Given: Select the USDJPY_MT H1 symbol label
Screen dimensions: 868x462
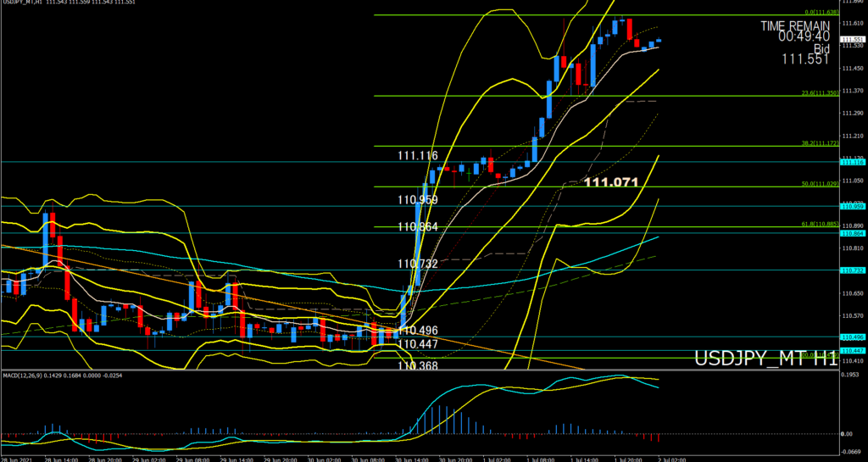Looking at the screenshot, I should coord(765,359).
